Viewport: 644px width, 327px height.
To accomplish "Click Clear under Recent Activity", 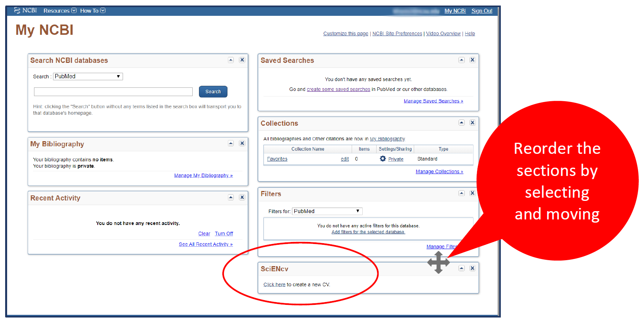I will coord(204,234).
